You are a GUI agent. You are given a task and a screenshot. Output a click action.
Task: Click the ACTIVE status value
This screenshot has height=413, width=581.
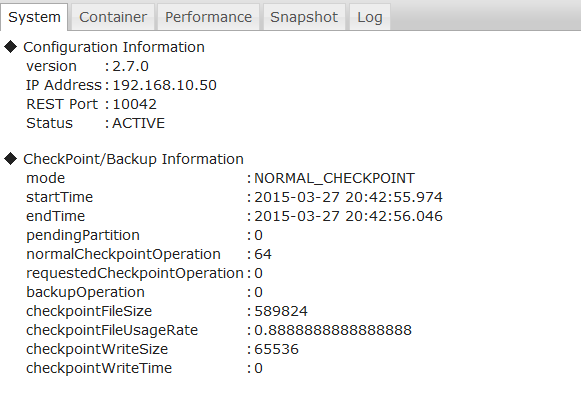click(x=139, y=123)
